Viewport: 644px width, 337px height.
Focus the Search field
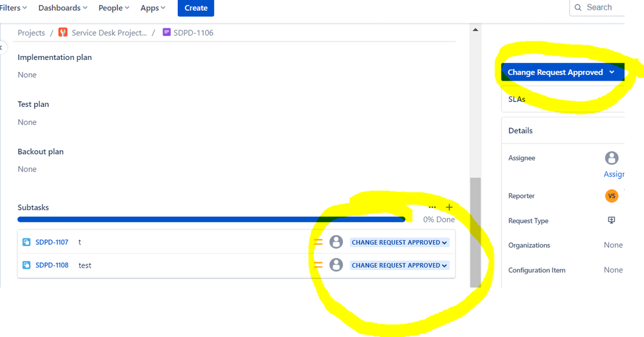(597, 7)
